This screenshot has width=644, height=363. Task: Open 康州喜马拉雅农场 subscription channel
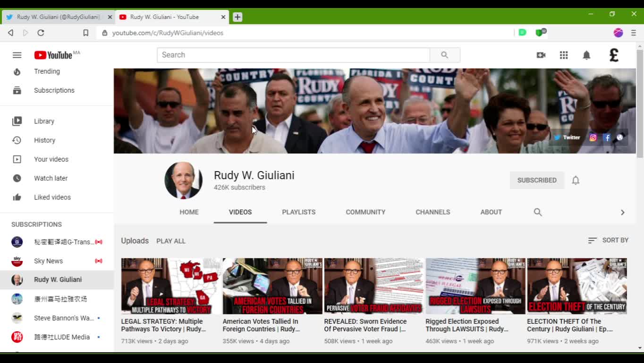click(57, 299)
